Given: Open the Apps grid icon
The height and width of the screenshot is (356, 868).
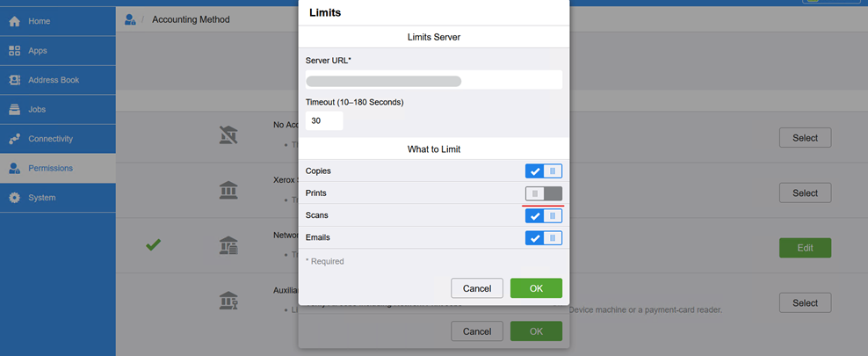Looking at the screenshot, I should [x=14, y=51].
